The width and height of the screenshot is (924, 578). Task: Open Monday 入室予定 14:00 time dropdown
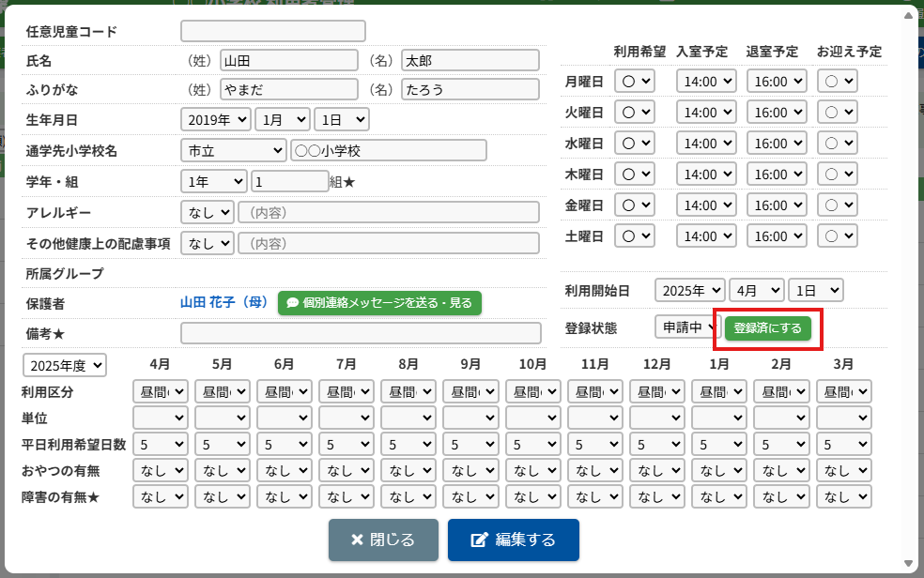[706, 82]
